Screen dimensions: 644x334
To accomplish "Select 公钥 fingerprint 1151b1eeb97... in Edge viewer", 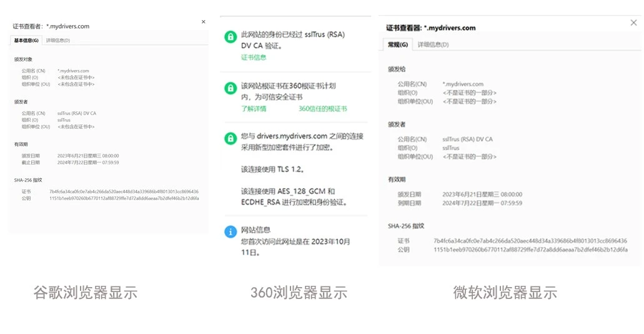I will coord(531,250).
